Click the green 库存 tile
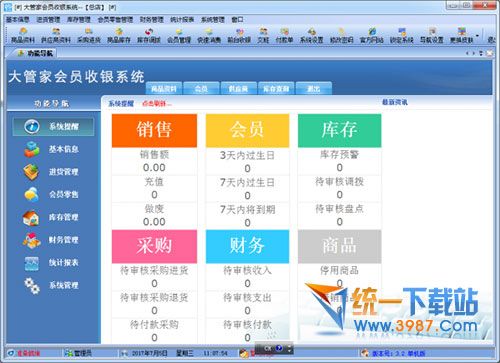Image resolution: width=500 pixels, height=363 pixels. 339,130
